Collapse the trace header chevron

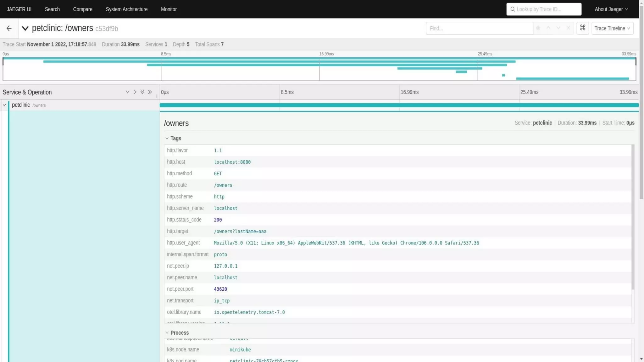(25, 28)
